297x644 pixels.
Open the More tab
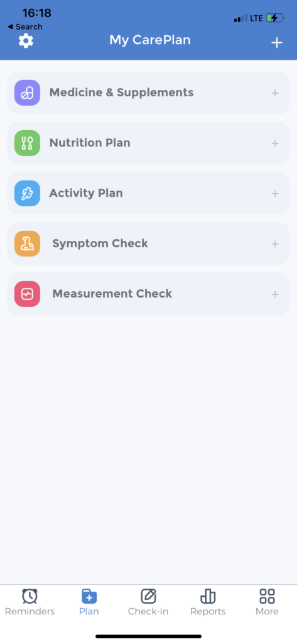(x=267, y=602)
